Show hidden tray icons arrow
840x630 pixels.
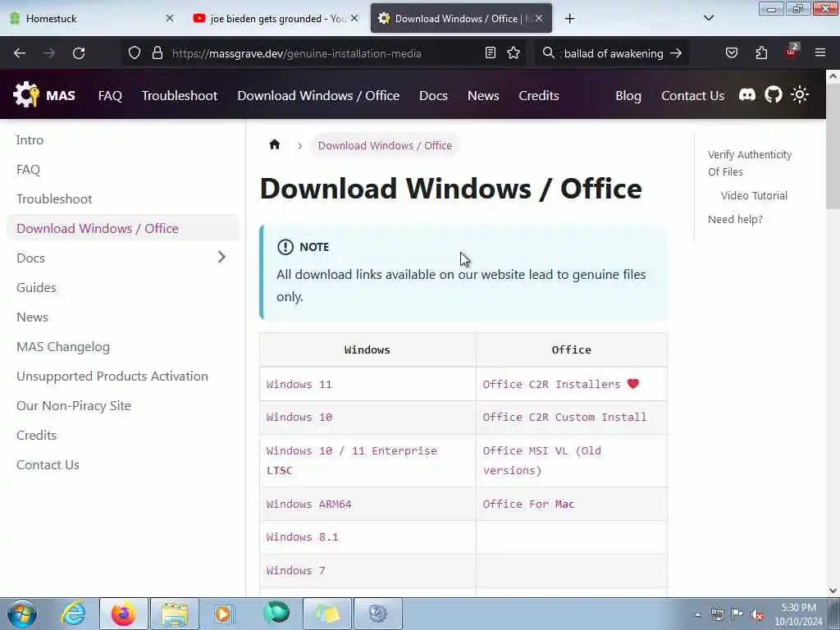point(697,615)
